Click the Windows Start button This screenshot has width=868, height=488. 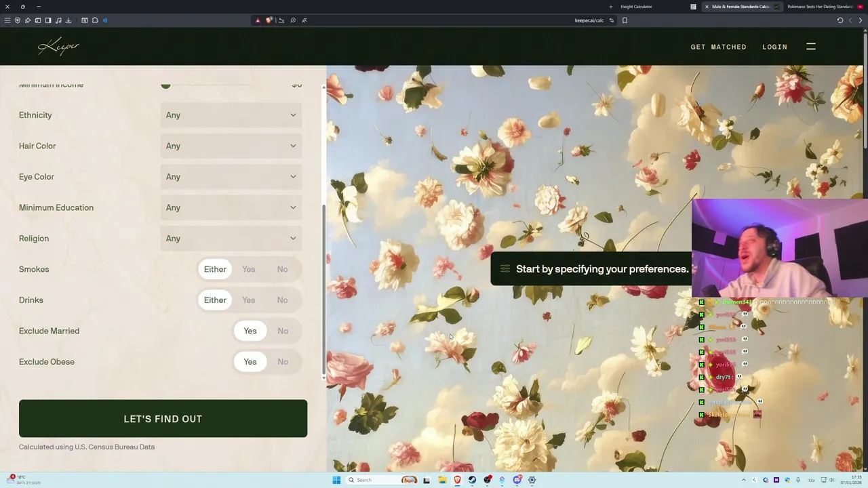point(336,480)
